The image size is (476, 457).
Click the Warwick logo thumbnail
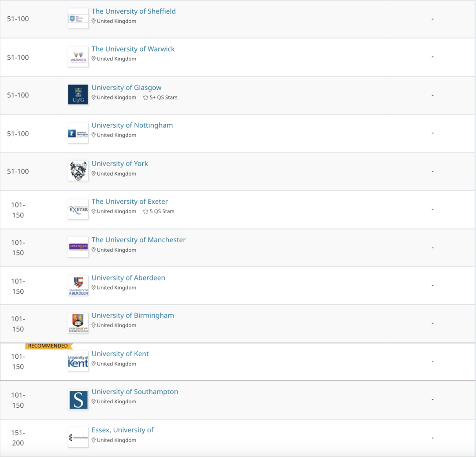tap(78, 57)
